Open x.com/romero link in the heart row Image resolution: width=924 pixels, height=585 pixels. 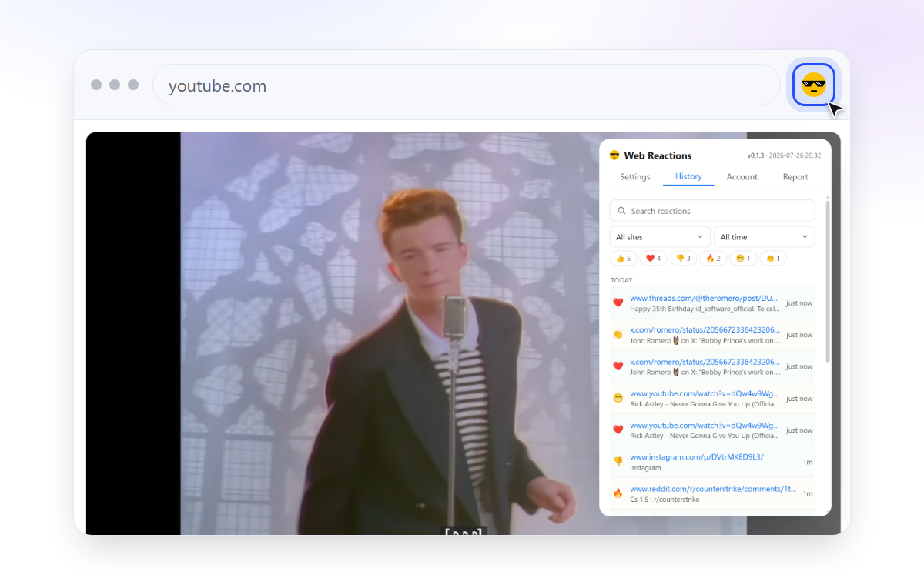[x=705, y=361]
